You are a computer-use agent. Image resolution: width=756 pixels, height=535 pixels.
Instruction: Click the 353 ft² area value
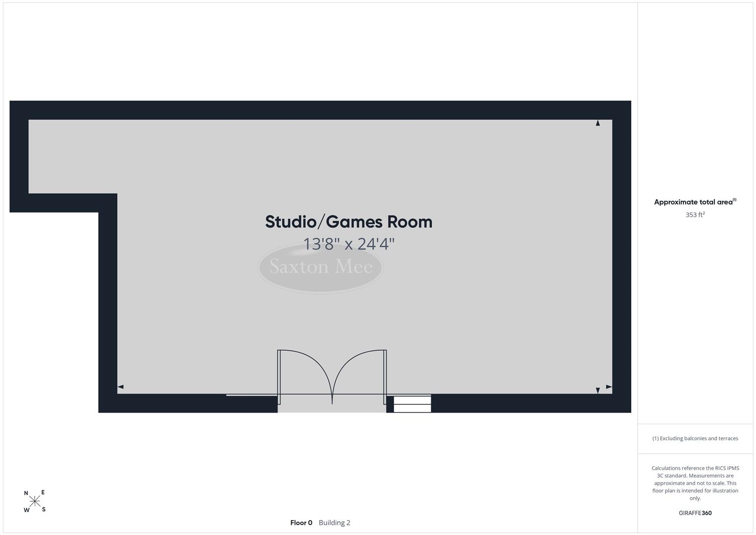click(695, 214)
